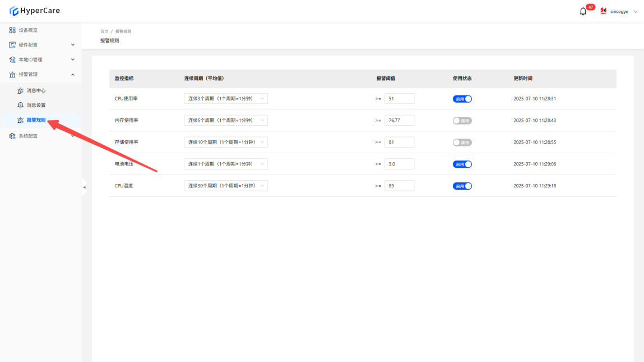Click the 报警阈值 column header
This screenshot has width=644, height=362.
click(x=386, y=79)
